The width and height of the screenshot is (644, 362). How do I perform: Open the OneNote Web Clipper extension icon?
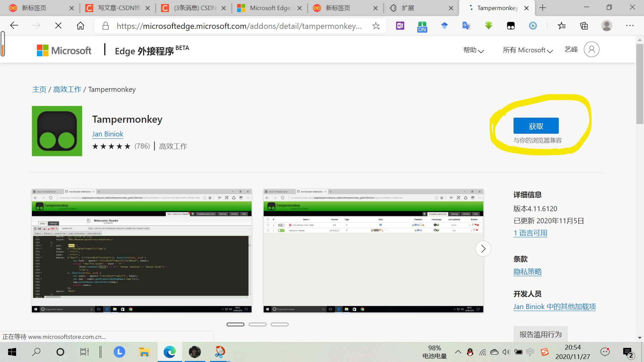point(400,26)
